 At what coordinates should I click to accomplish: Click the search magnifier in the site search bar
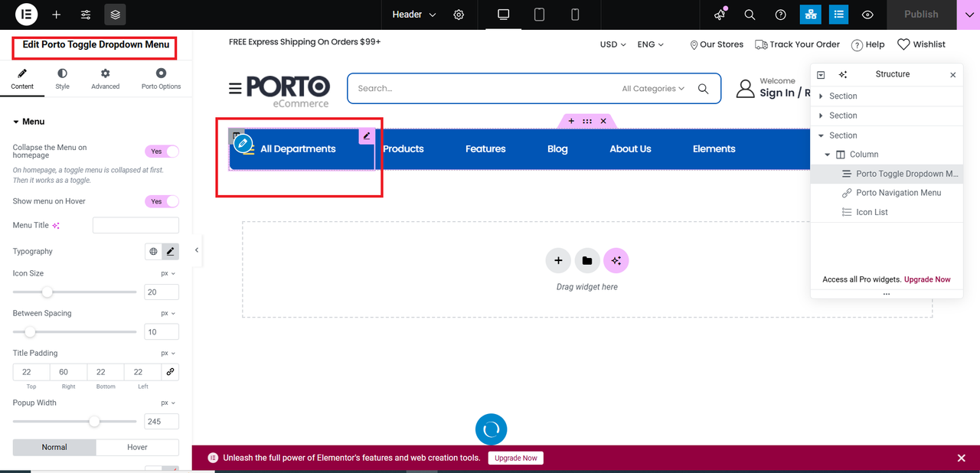tap(704, 88)
